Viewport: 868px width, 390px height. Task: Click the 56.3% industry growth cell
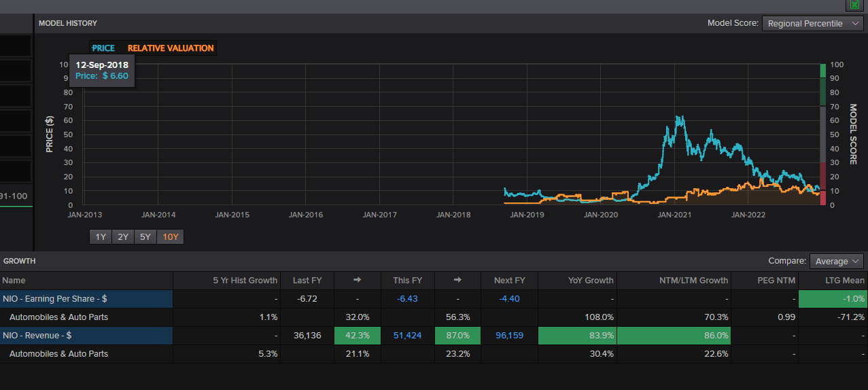point(457,317)
